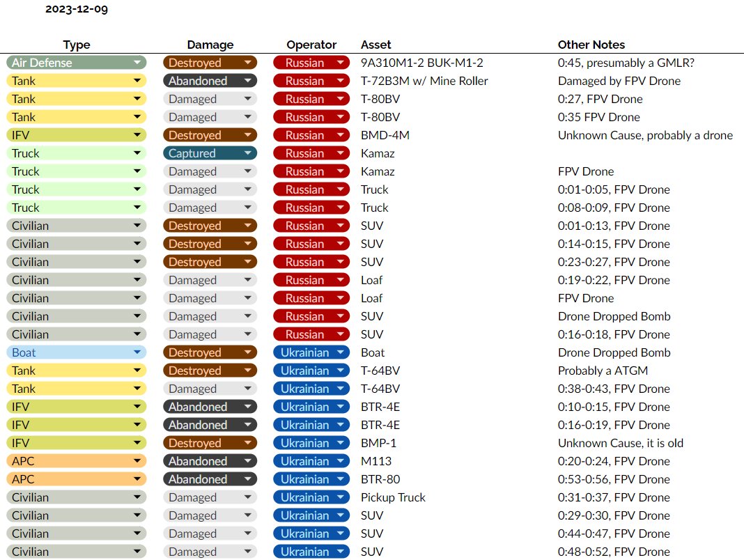Select the BMD-4M asset cell
Screen dimensions: 744x560
click(x=385, y=135)
